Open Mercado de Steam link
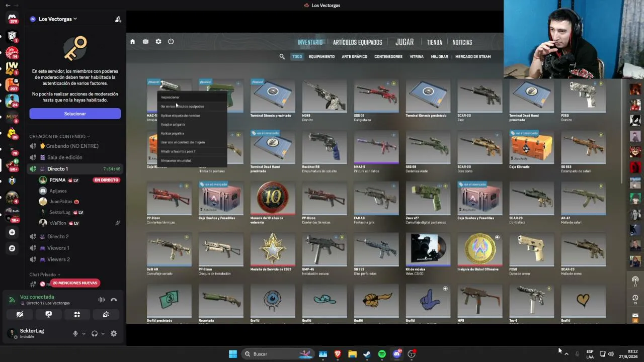The width and height of the screenshot is (644, 362). pos(473,57)
